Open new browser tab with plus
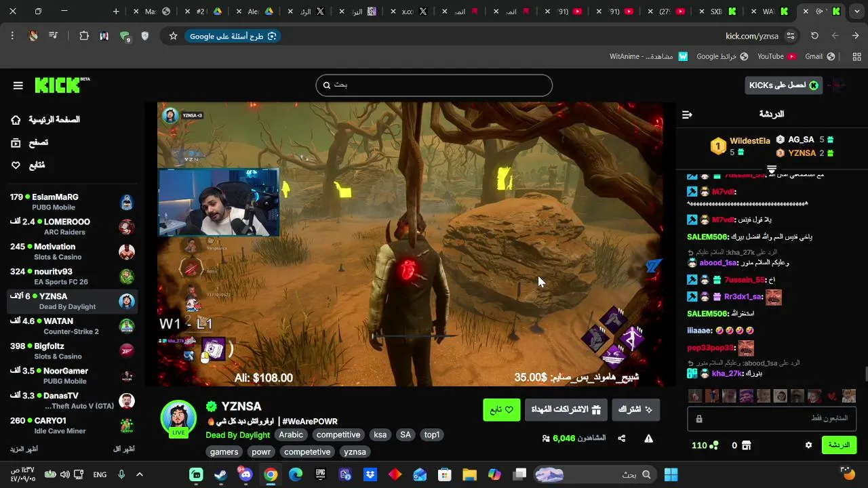 tap(116, 12)
